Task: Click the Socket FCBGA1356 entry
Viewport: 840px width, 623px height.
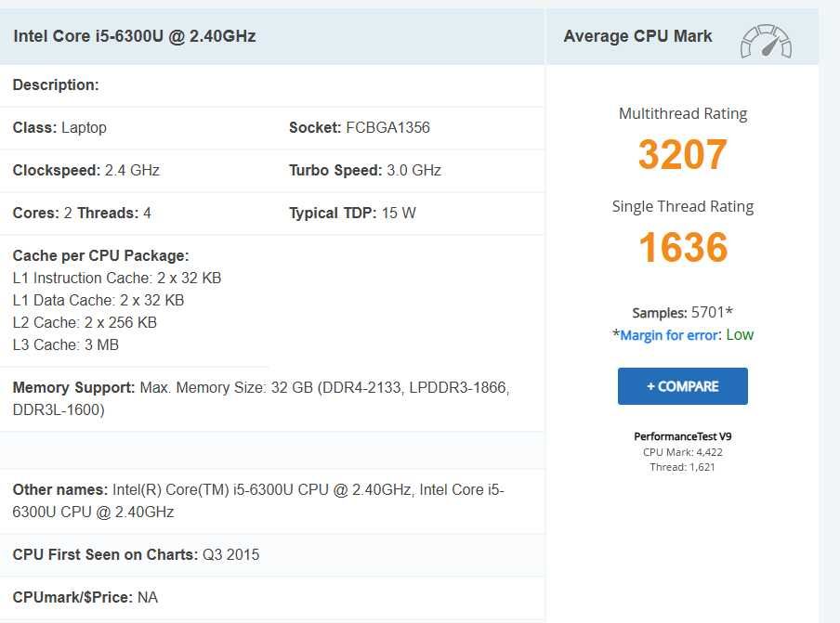Action: (360, 127)
